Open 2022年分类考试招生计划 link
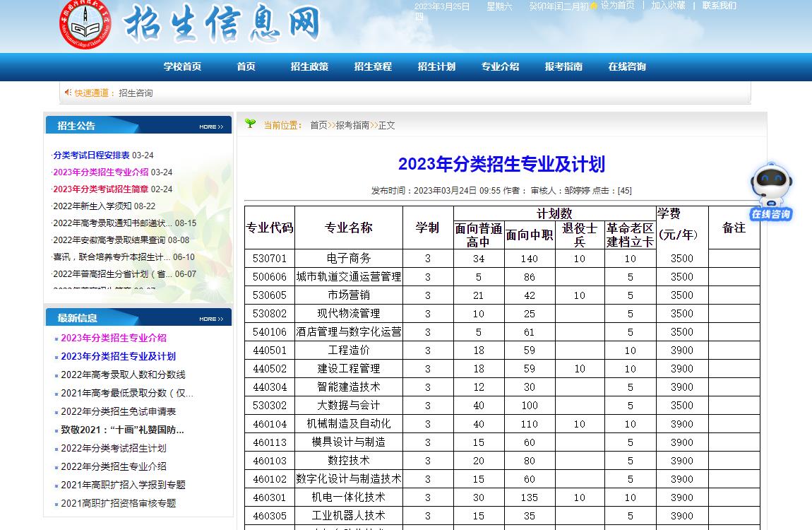This screenshot has width=812, height=530. pos(114,448)
